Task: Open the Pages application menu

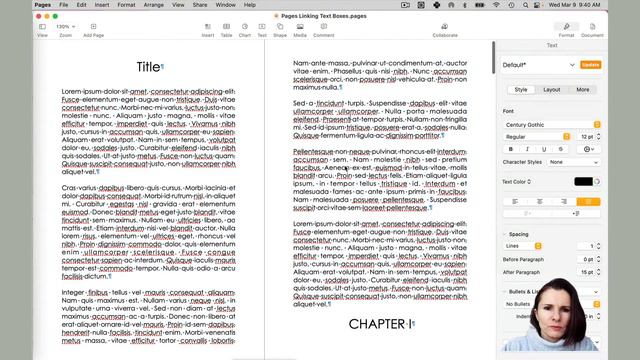Action: (x=43, y=5)
